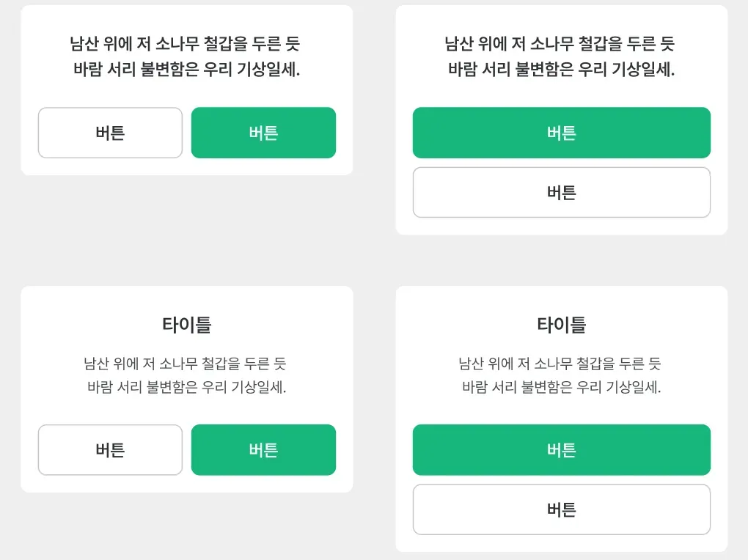748x560 pixels.
Task: Click bold '바람 서리 불변함은' line in stacked-button dialog
Action: [x=561, y=70]
